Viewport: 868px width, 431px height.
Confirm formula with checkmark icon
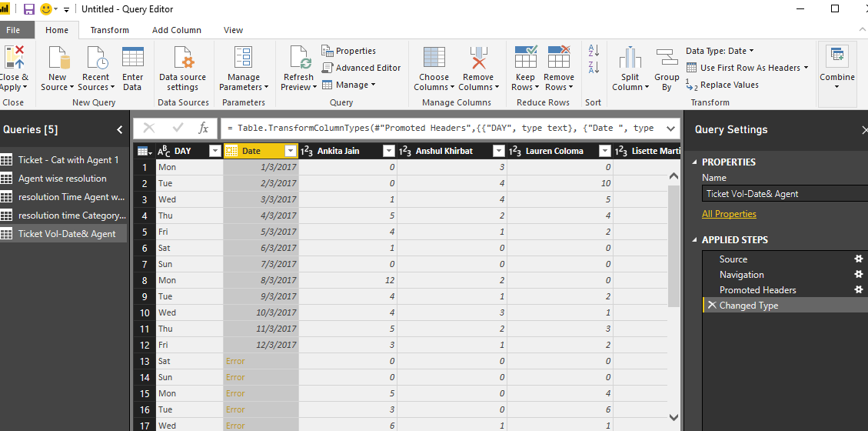178,128
